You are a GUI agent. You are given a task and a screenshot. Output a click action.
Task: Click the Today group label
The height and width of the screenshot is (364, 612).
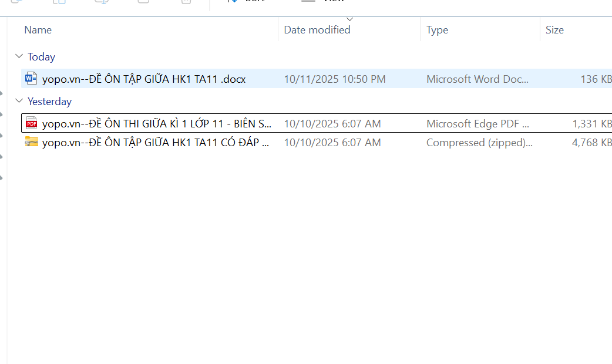pos(41,57)
